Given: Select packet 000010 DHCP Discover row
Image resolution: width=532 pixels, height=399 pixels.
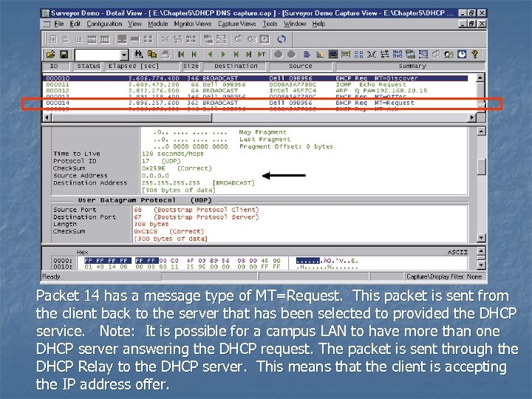Looking at the screenshot, I should click(256, 78).
